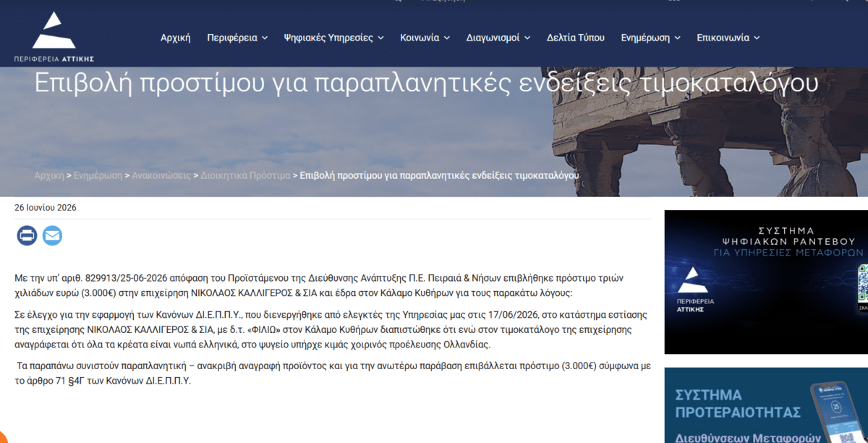Click the current-page breadcrumb text 'Επιβολή προστίμου για παραπλανητικές ενδείξεις τιμοκαταλόγου'

[x=439, y=176]
